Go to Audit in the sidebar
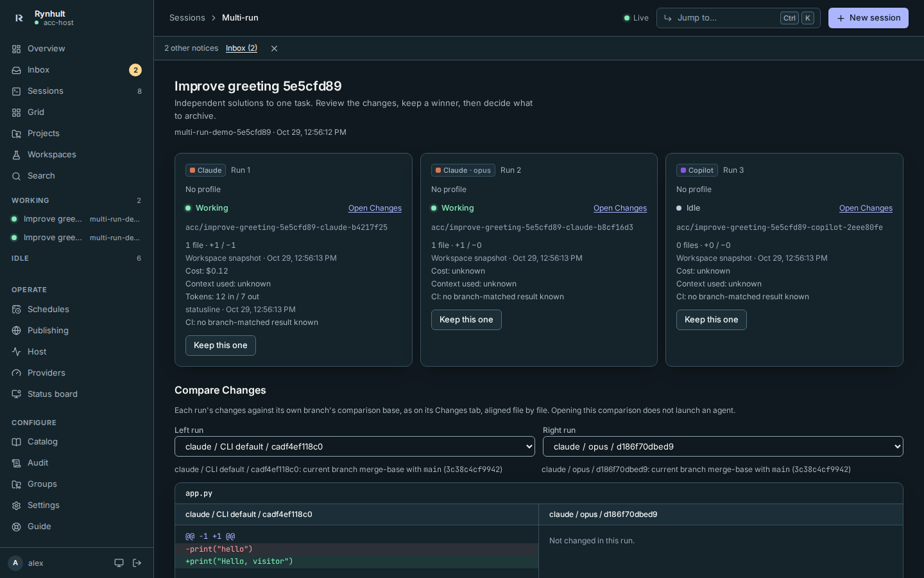This screenshot has height=578, width=924. pos(77,463)
